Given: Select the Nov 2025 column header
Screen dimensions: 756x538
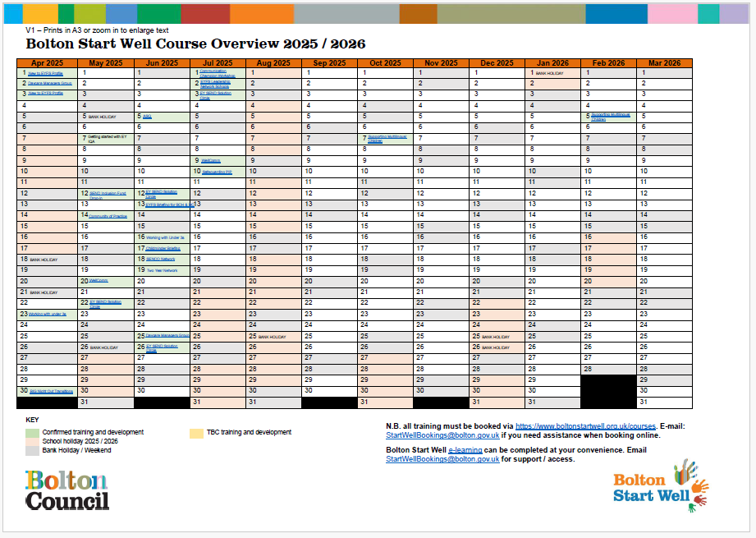Looking at the screenshot, I should pos(441,63).
